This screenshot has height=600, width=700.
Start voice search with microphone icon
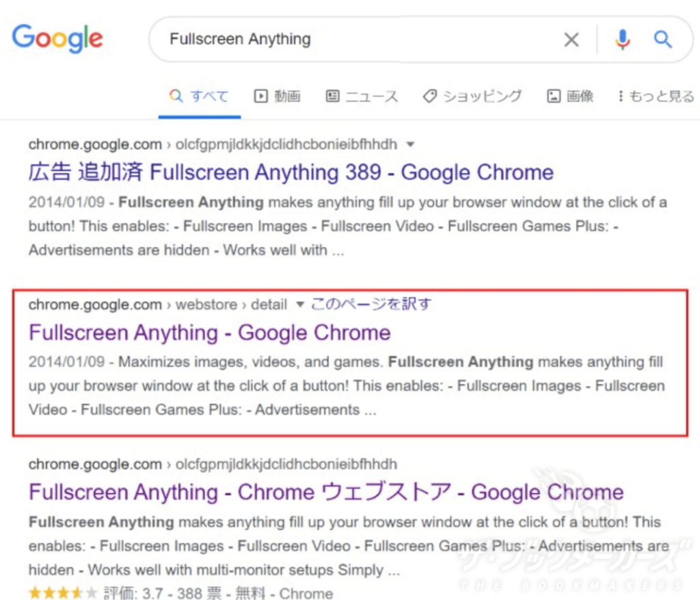pos(622,40)
